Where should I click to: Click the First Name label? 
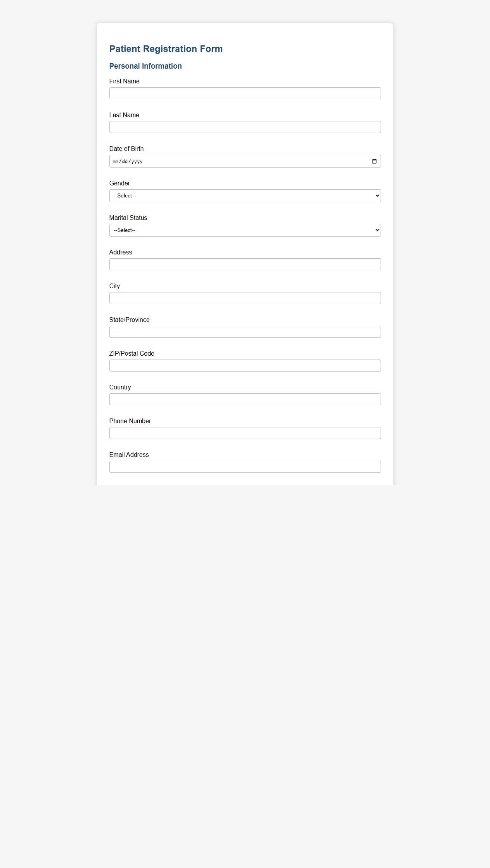(x=124, y=81)
